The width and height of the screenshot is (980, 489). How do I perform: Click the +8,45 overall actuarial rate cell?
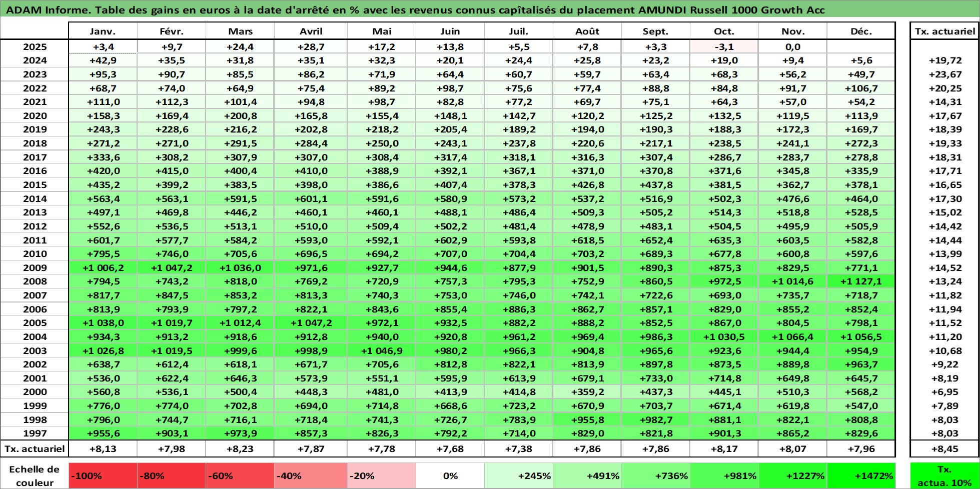pos(944,448)
